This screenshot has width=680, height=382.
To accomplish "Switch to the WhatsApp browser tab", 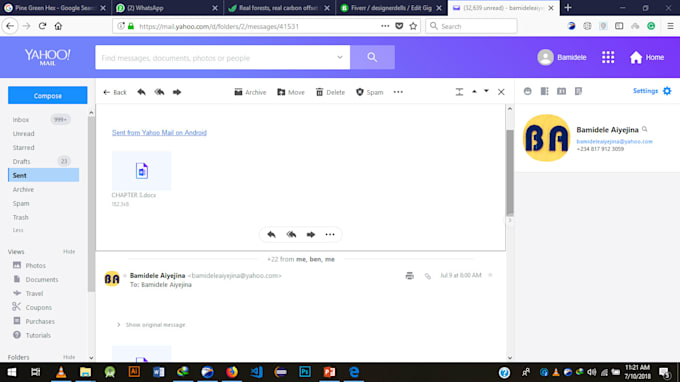I will point(167,8).
